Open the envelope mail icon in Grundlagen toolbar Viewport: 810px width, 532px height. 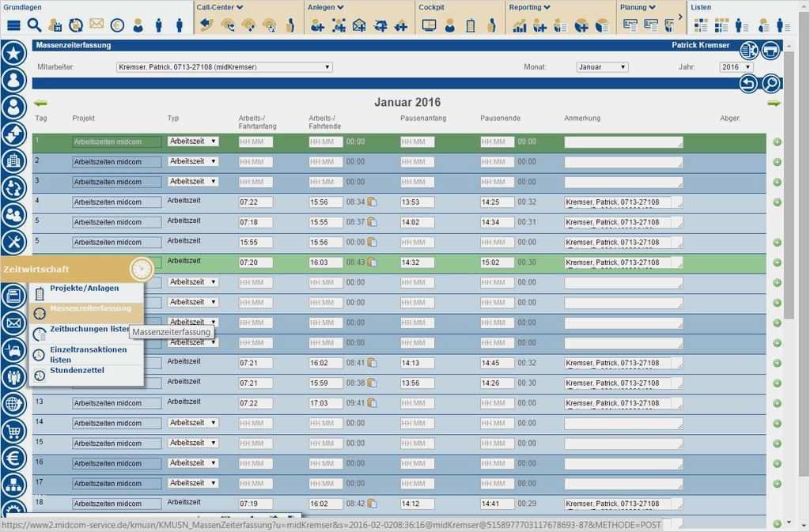point(96,24)
